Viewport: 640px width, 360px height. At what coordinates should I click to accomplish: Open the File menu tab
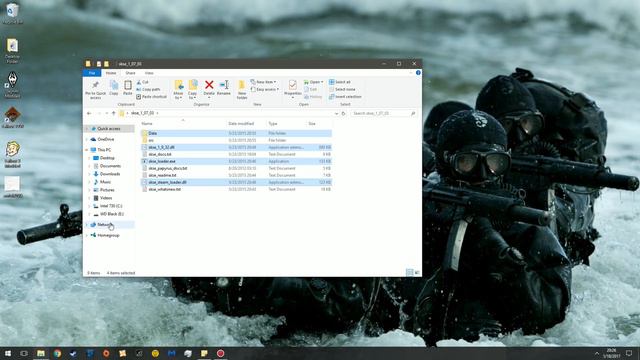(92, 73)
